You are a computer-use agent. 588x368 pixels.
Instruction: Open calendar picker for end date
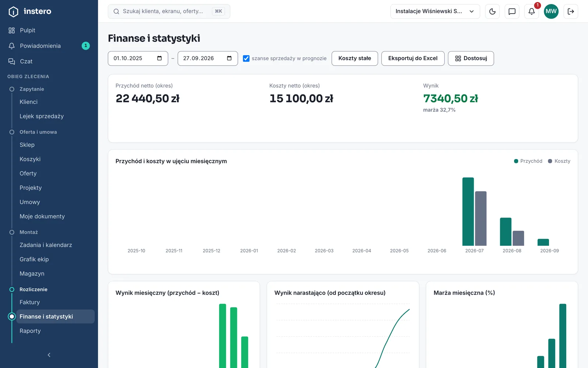[229, 58]
